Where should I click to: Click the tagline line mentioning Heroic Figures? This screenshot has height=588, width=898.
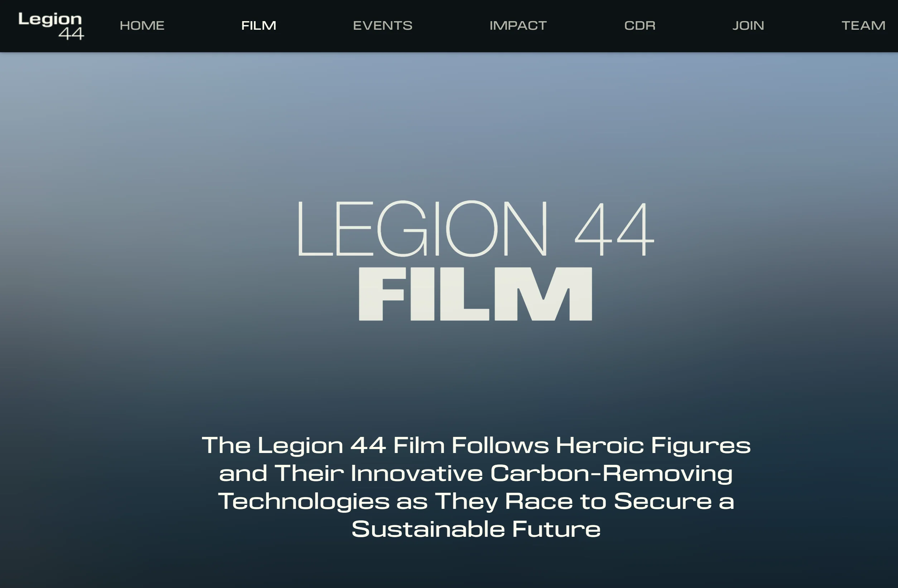tap(476, 445)
